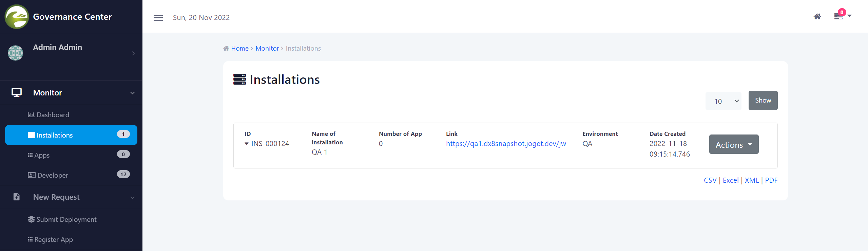Collapse the Monitor menu section chevron
The image size is (868, 251).
point(133,93)
